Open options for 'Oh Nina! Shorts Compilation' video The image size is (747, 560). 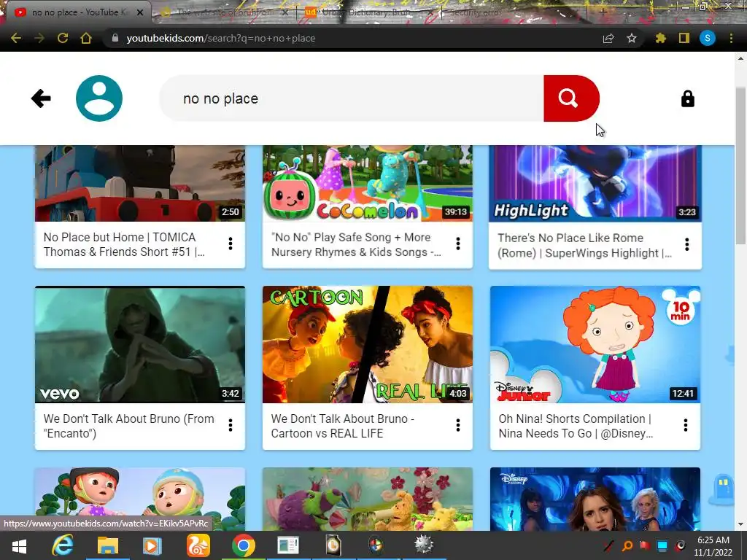point(686,425)
